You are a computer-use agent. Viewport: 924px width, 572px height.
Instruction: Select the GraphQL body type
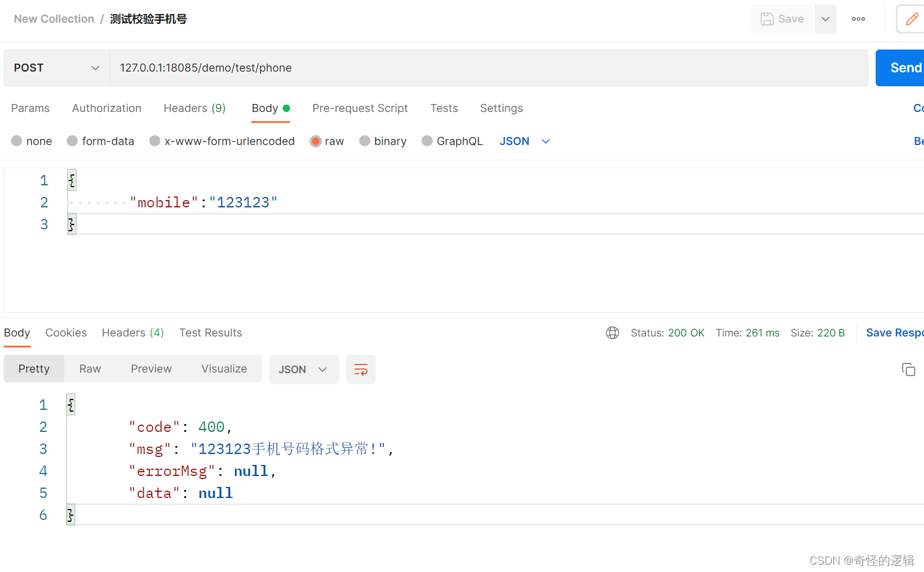tap(452, 141)
